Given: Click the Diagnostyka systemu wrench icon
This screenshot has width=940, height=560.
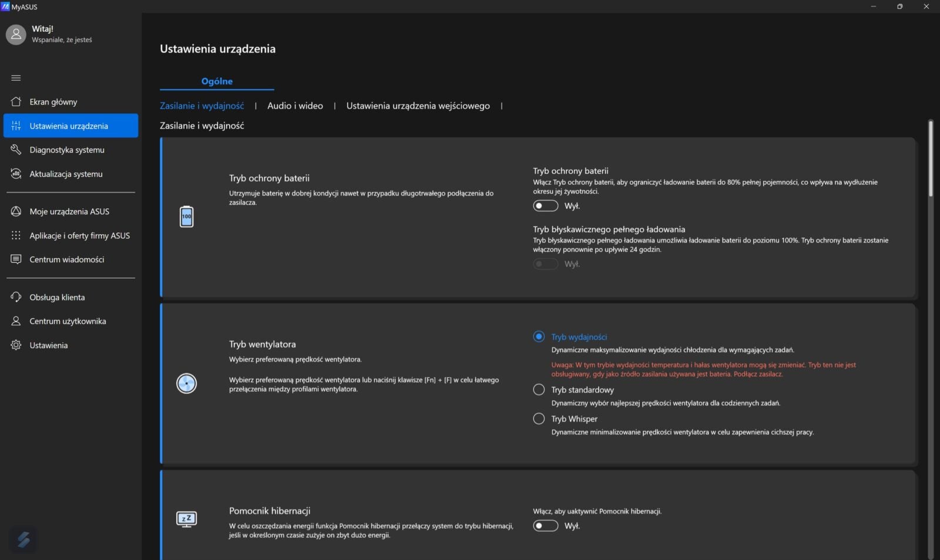Looking at the screenshot, I should point(16,150).
